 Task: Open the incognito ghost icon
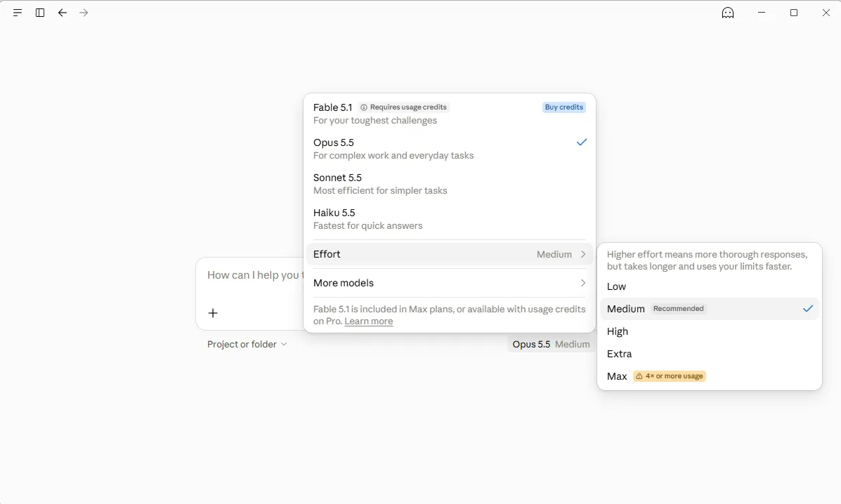coord(728,13)
